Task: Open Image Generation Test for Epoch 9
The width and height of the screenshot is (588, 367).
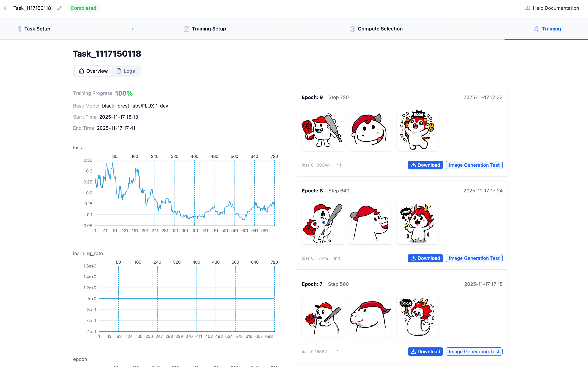Action: coord(474,165)
